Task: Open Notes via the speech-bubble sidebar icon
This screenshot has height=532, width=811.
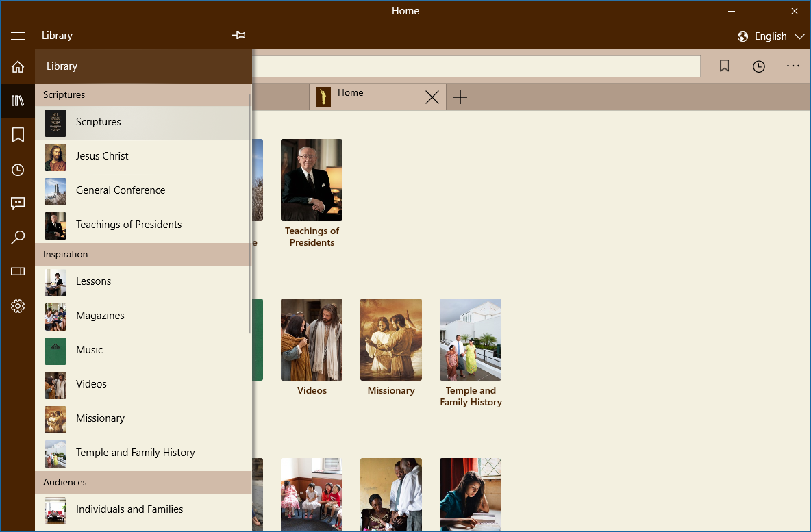Action: 18,203
